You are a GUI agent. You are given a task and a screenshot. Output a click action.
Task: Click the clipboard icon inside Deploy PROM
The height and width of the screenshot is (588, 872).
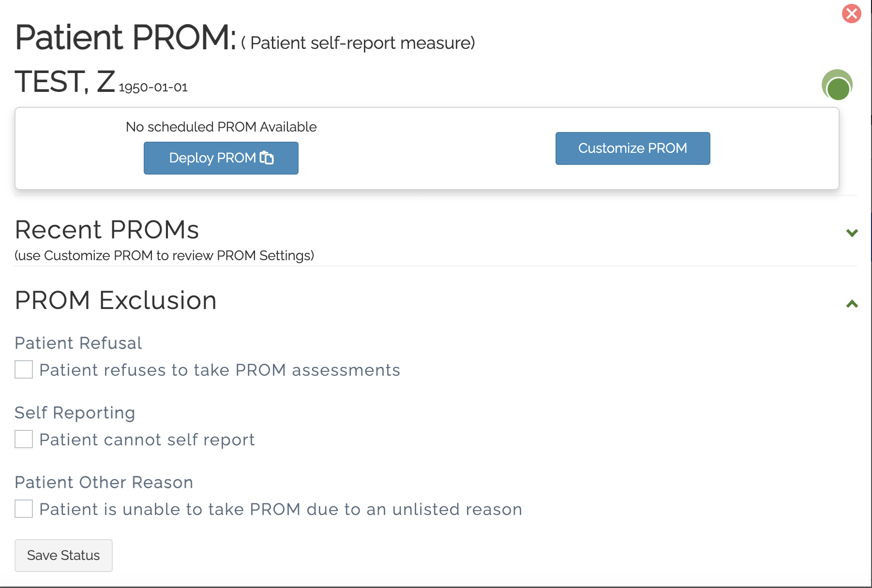coord(267,158)
